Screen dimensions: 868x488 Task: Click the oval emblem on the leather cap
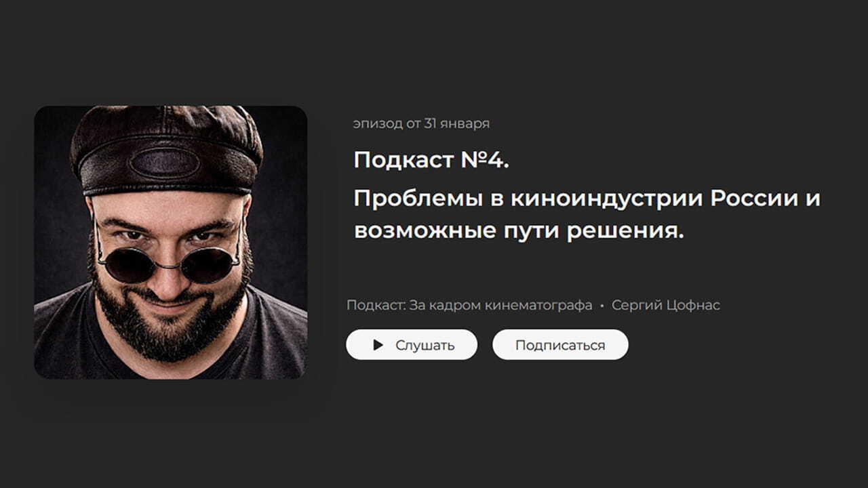(165, 163)
